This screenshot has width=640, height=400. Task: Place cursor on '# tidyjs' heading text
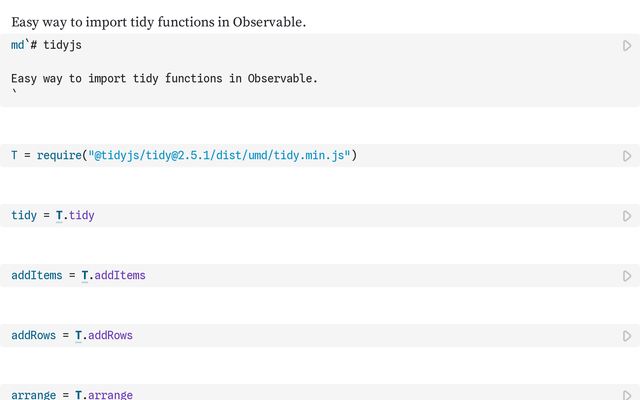(x=67, y=46)
